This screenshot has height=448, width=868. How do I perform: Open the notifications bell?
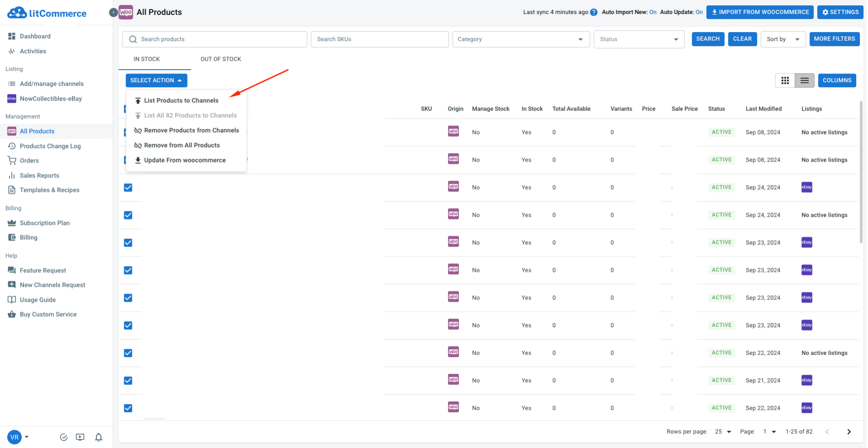pos(99,437)
